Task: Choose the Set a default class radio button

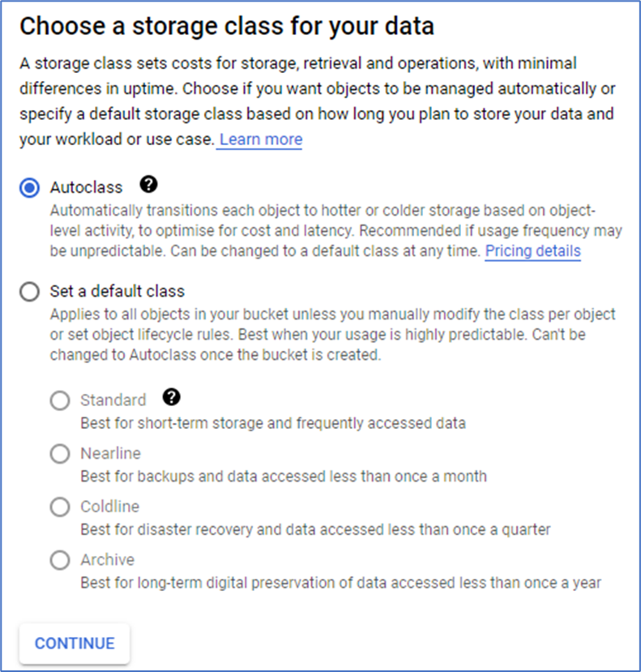Action: pos(29,291)
